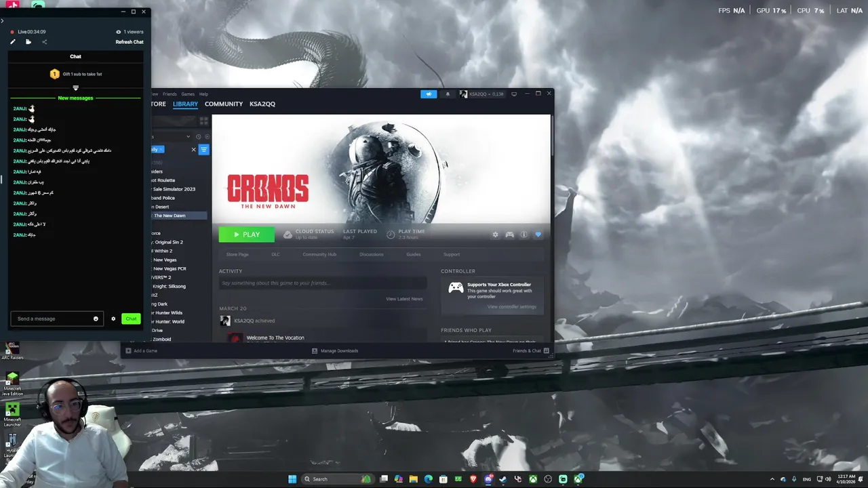The width and height of the screenshot is (868, 488).
Task: Open the Store Page link
Action: point(237,254)
